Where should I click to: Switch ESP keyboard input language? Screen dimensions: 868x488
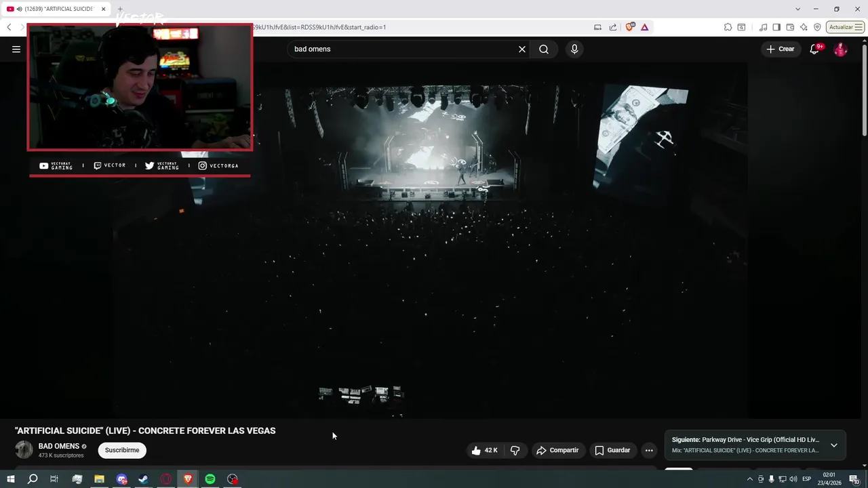(x=807, y=479)
